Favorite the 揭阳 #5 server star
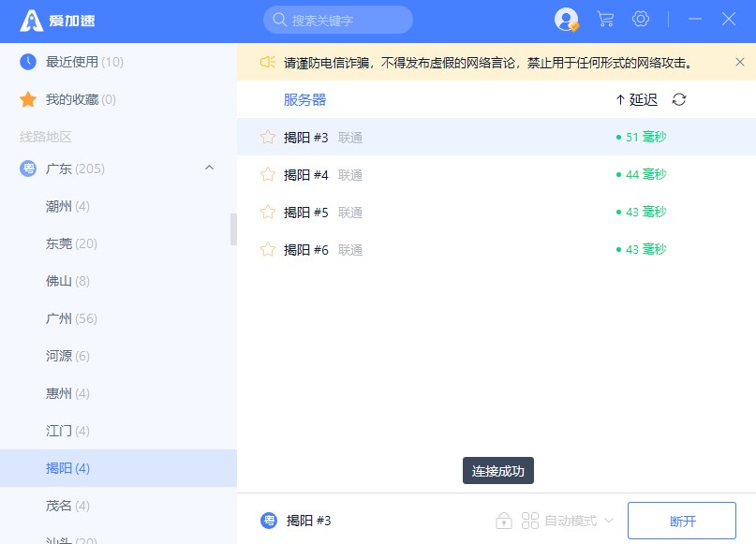 (x=268, y=212)
